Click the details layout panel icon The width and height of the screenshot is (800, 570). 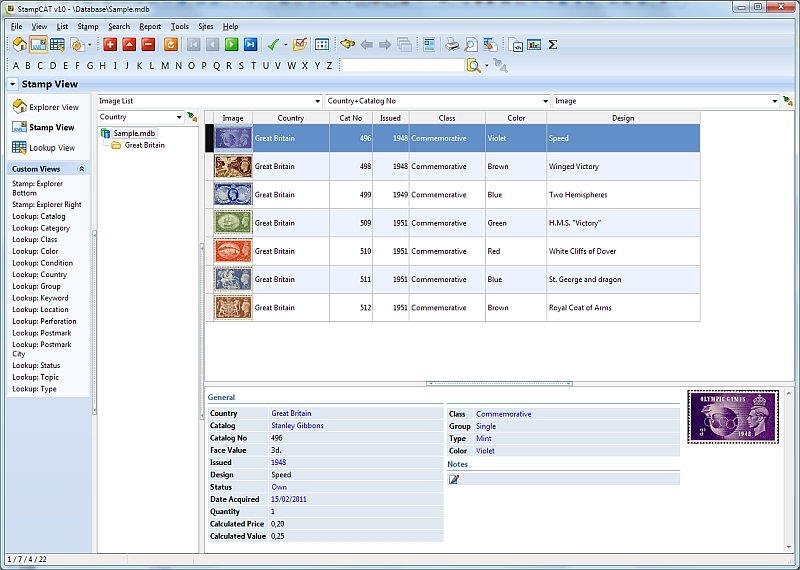pyautogui.click(x=429, y=45)
